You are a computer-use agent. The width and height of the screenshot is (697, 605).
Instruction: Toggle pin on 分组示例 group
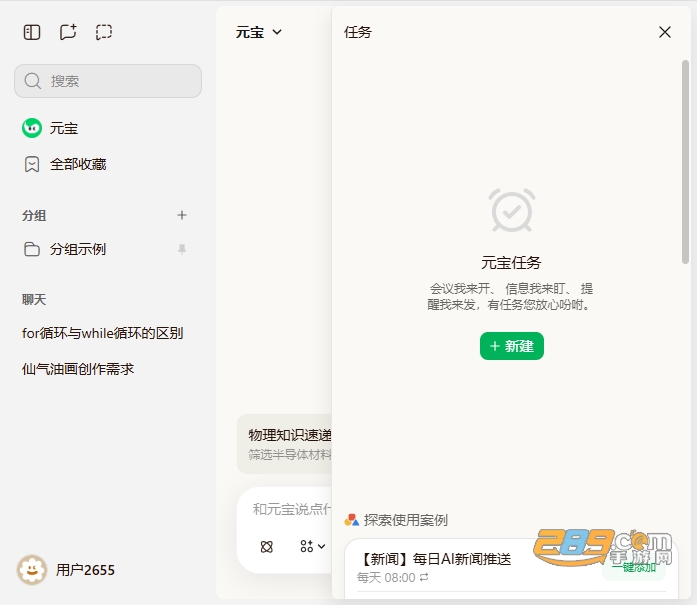click(182, 249)
